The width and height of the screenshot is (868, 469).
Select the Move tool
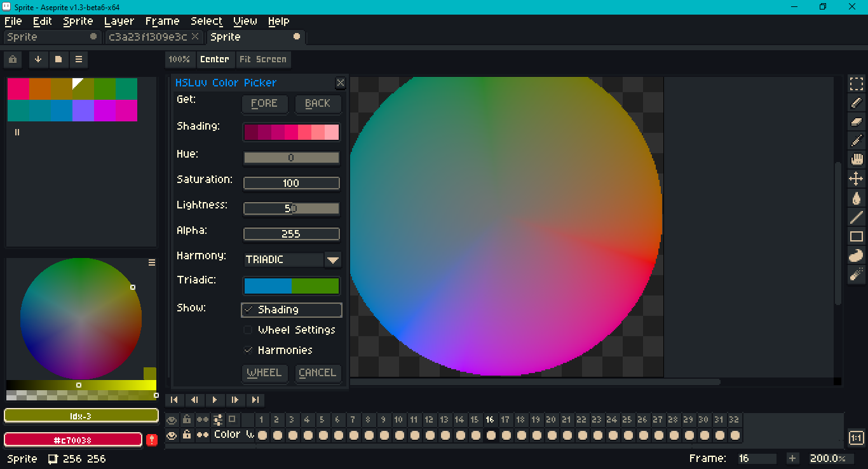coord(857,179)
